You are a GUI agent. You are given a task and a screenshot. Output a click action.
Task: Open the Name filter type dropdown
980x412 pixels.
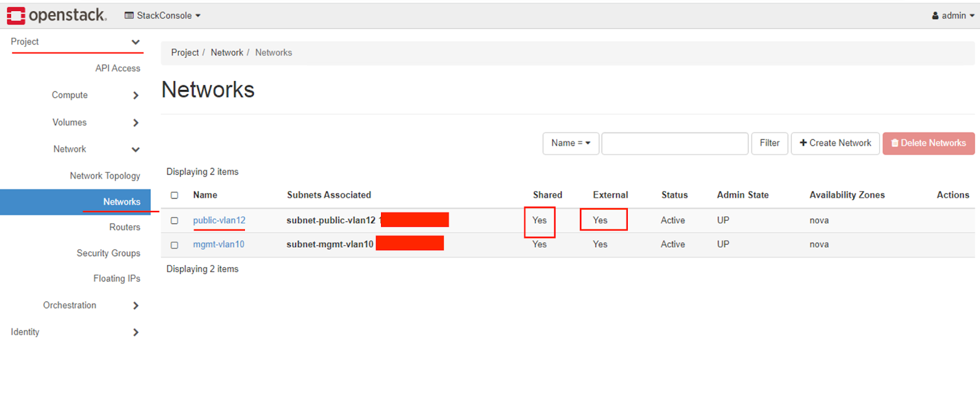click(x=571, y=143)
